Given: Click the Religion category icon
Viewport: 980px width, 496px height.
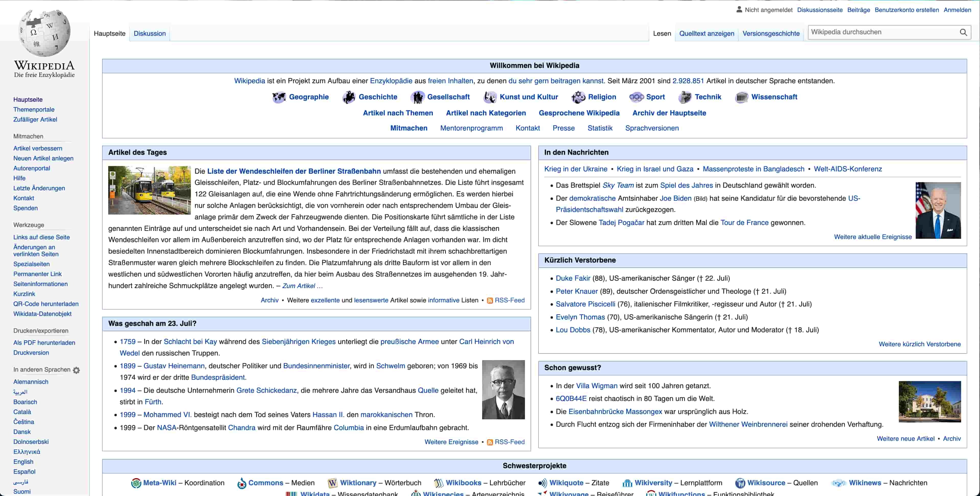Looking at the screenshot, I should (x=577, y=97).
